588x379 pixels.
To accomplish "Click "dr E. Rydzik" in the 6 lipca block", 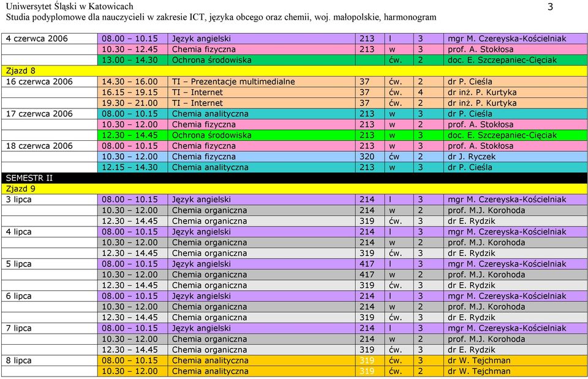I will pyautogui.click(x=472, y=318).
